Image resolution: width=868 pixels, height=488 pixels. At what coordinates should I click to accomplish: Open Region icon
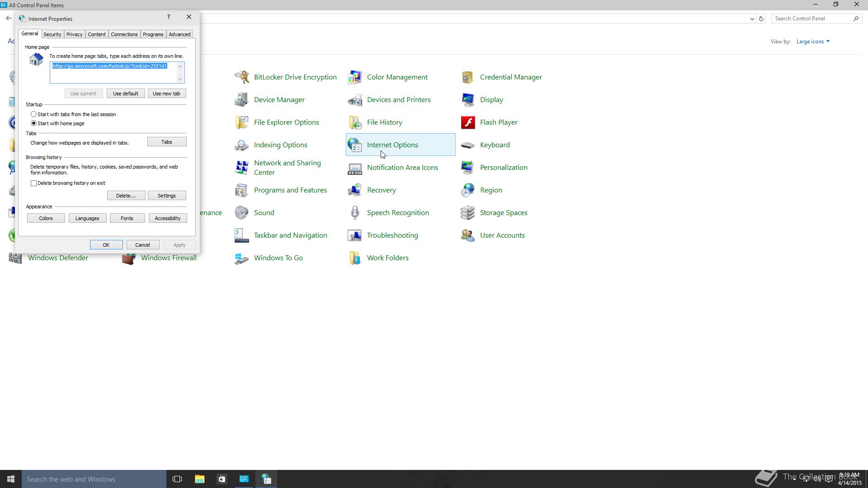[x=468, y=190]
